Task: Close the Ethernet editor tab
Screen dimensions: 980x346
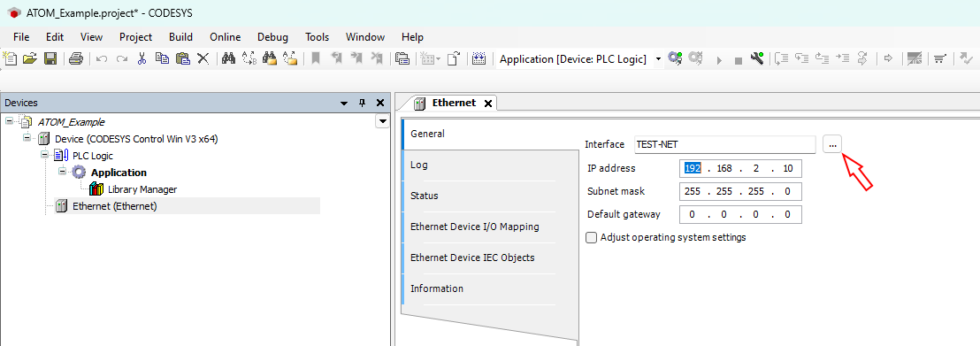Action: click(488, 104)
